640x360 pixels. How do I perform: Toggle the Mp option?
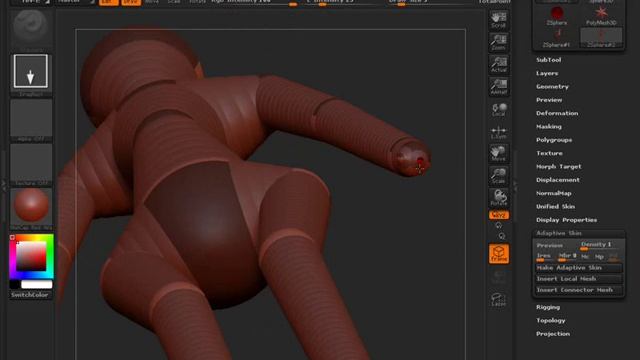599,257
